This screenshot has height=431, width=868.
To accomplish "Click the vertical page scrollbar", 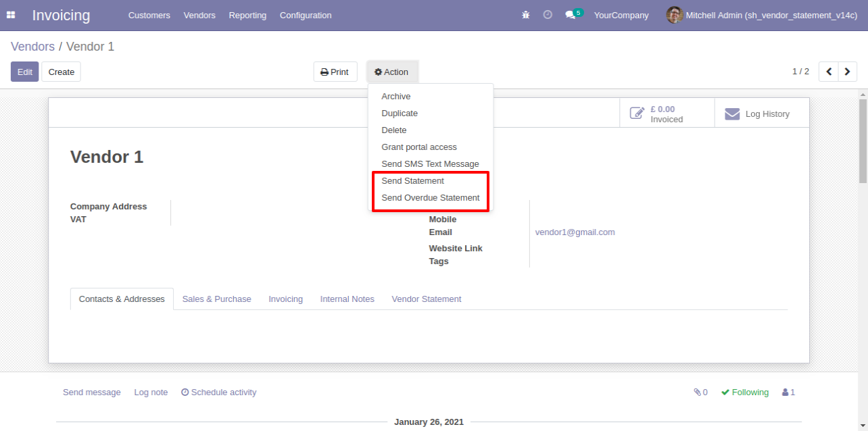I will pyautogui.click(x=863, y=142).
